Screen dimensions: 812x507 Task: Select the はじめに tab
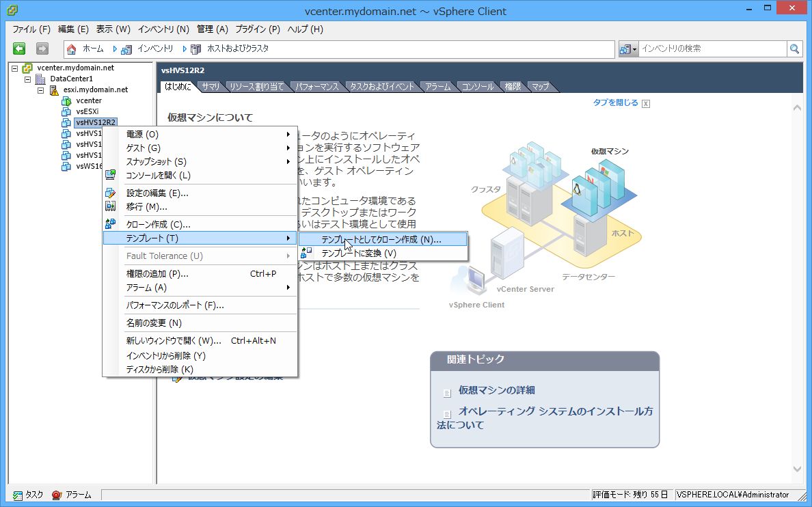click(178, 87)
